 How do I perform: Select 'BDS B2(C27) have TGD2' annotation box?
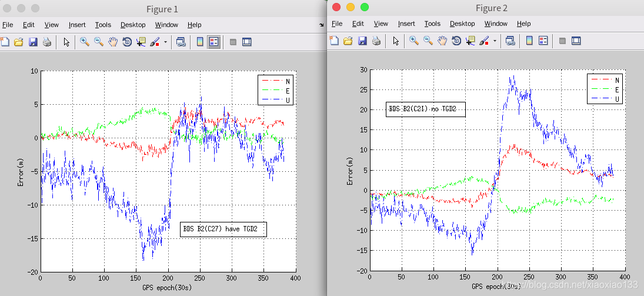(x=223, y=228)
